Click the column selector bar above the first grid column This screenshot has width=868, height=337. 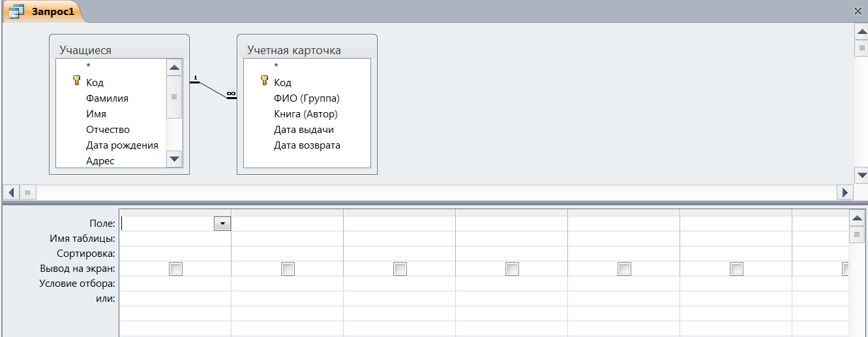point(175,212)
